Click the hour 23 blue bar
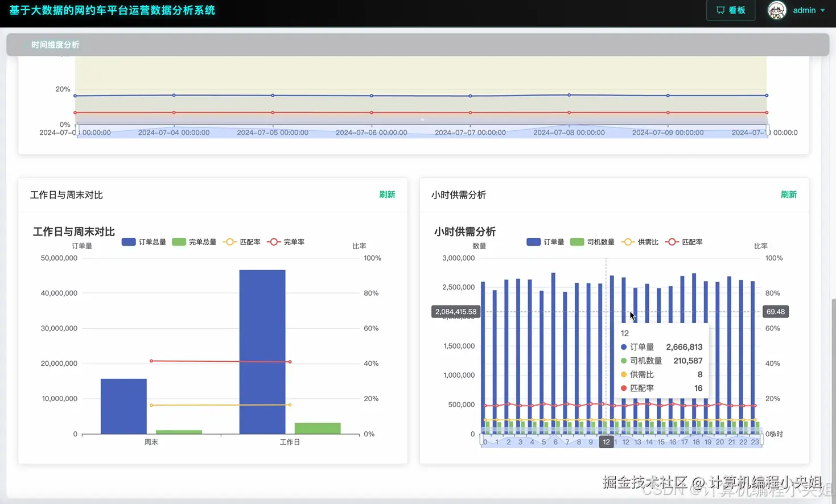Viewport: 836px width, 504px height. tap(753, 358)
